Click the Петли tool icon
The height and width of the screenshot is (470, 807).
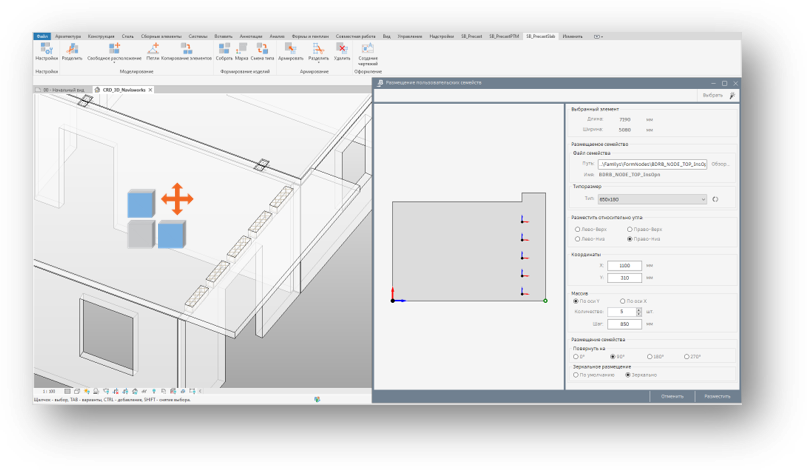pyautogui.click(x=153, y=49)
